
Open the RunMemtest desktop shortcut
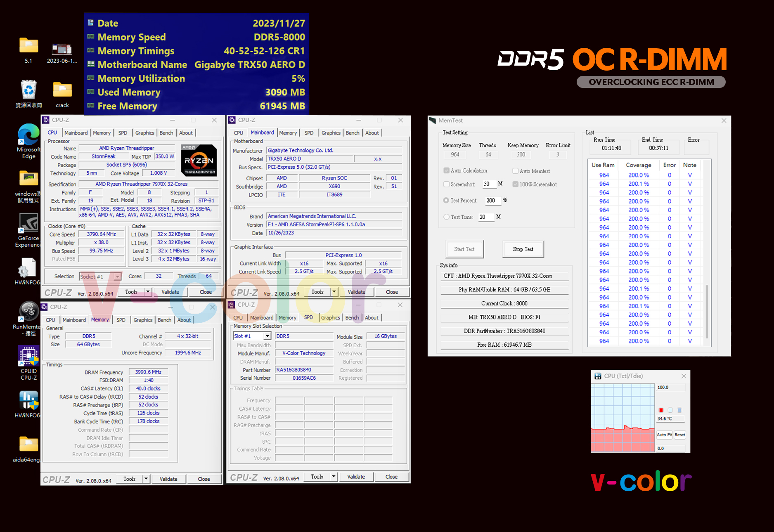click(x=28, y=312)
